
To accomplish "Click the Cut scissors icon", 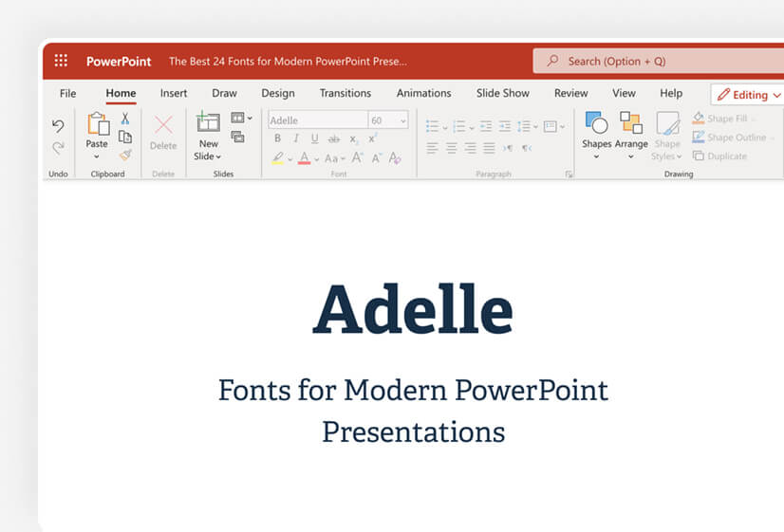I will [125, 119].
